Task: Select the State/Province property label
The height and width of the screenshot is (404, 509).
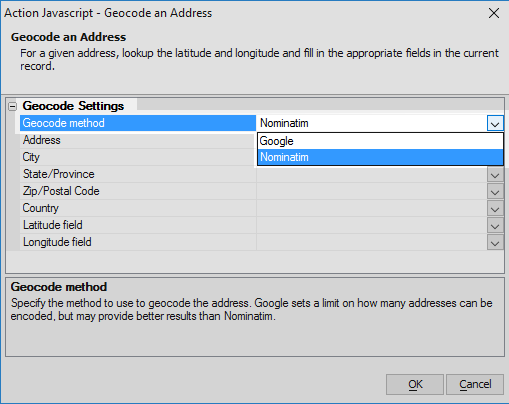Action: (58, 174)
